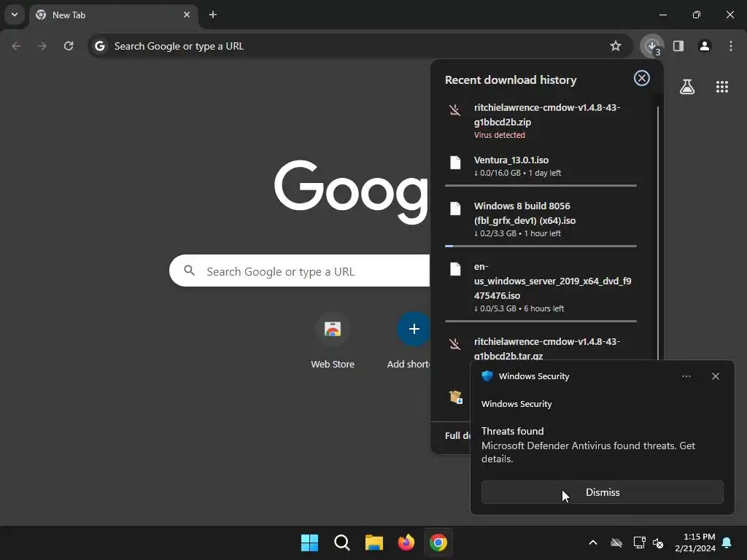This screenshot has height=560, width=747.
Task: Click the back navigation arrow
Action: (x=16, y=46)
